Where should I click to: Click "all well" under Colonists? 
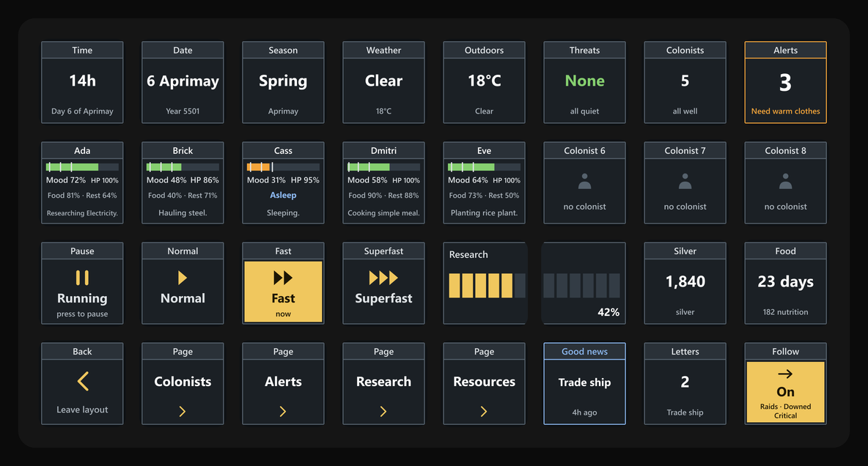click(x=685, y=111)
